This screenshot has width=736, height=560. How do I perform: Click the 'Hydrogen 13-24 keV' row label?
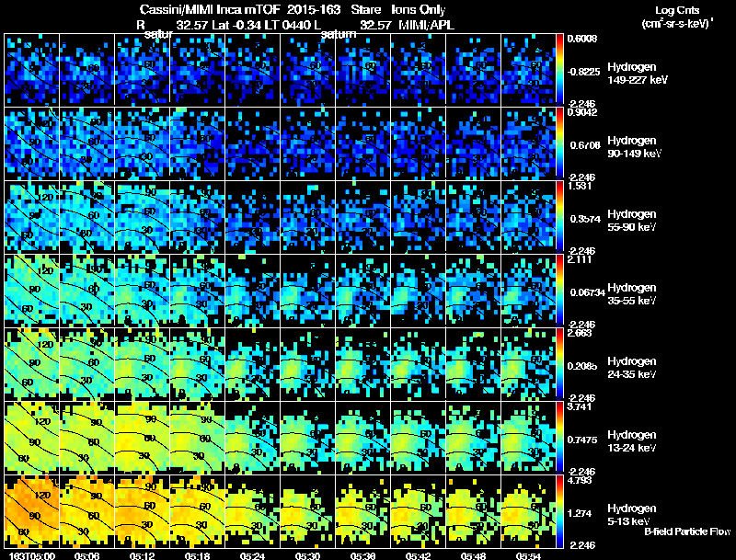pos(632,441)
